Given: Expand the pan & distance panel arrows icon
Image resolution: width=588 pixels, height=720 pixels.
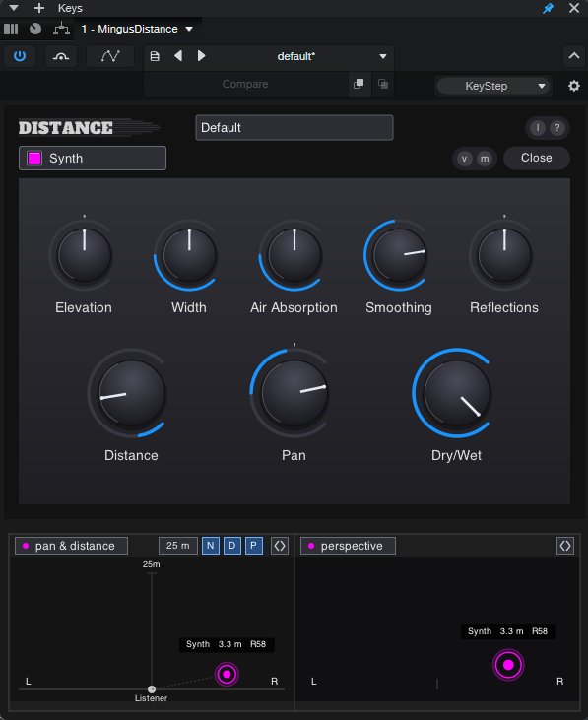Looking at the screenshot, I should point(280,546).
